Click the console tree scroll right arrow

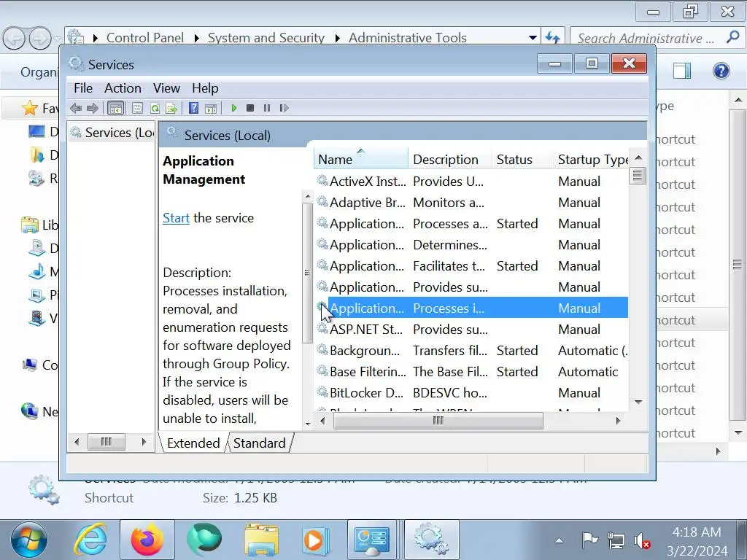(144, 442)
